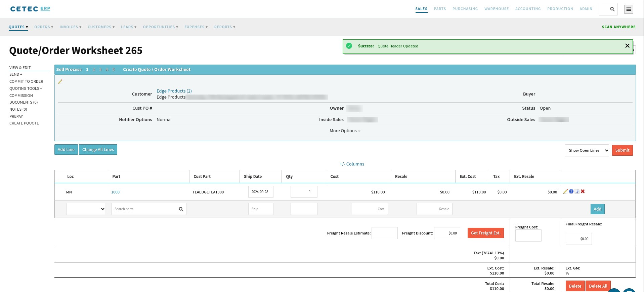Click the Add button in the new line row
644x292 pixels.
(x=598, y=209)
